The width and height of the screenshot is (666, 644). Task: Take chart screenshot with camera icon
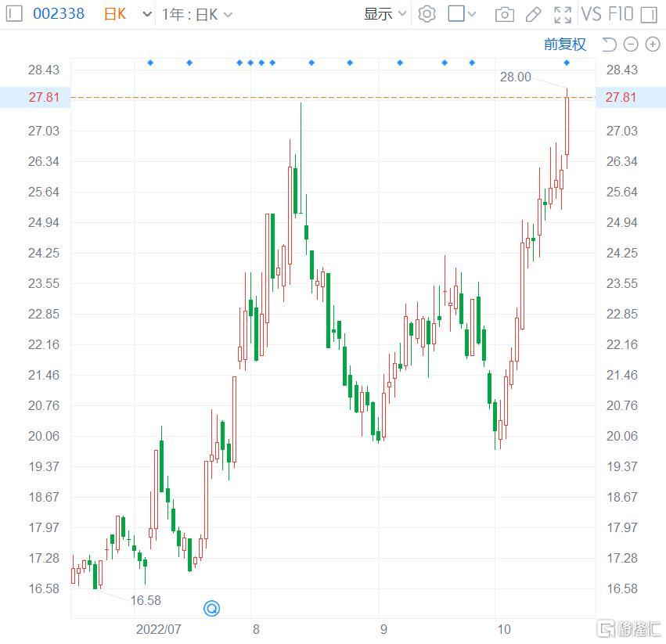505,15
